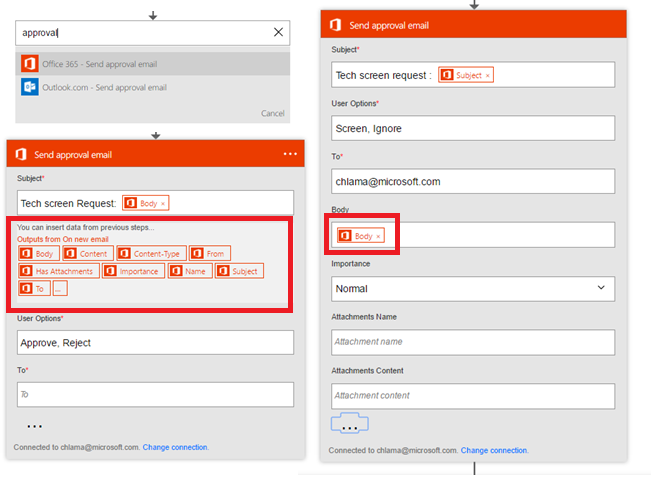Clear the approval search box with X
This screenshot has height=478, width=651.
278,32
